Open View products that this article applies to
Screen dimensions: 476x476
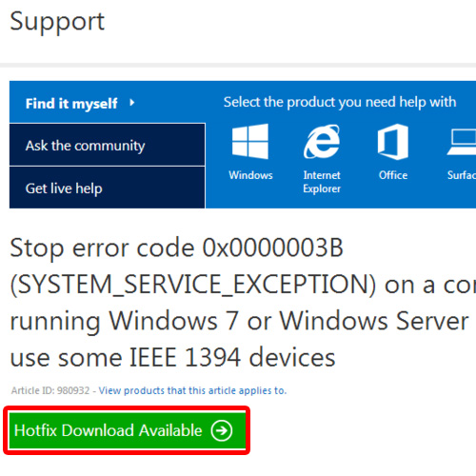click(x=192, y=390)
